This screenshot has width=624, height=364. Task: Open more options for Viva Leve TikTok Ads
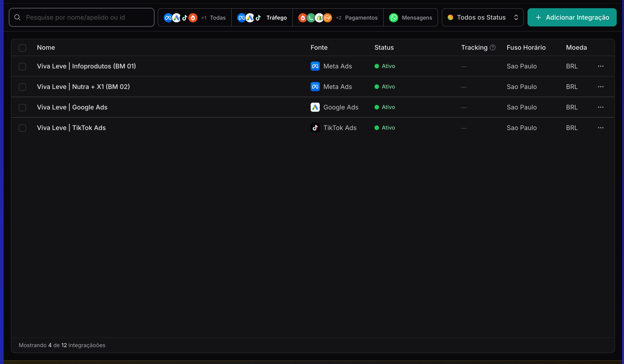[x=601, y=128]
